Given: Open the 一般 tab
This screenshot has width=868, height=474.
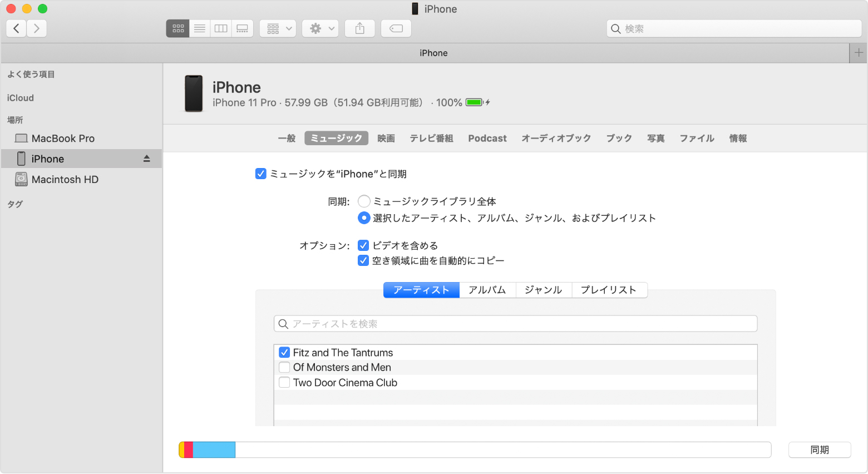Looking at the screenshot, I should point(287,138).
